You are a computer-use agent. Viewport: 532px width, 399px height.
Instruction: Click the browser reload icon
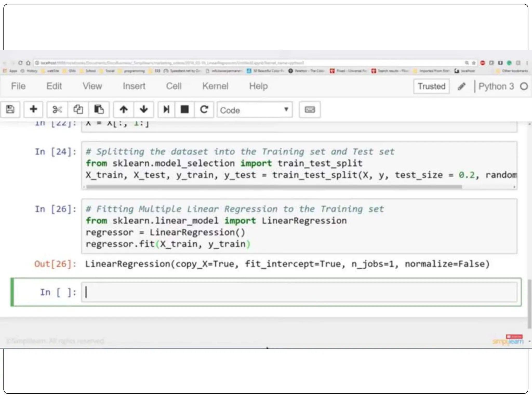point(20,63)
